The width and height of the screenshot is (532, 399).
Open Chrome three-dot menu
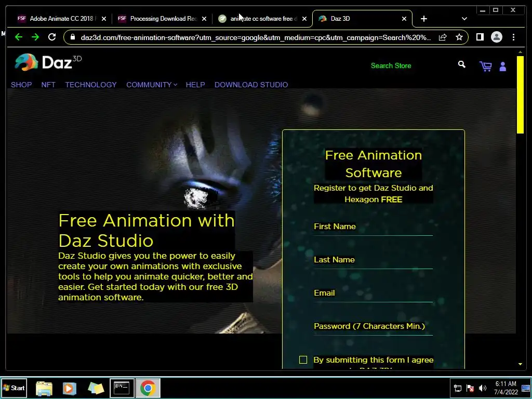click(x=513, y=37)
